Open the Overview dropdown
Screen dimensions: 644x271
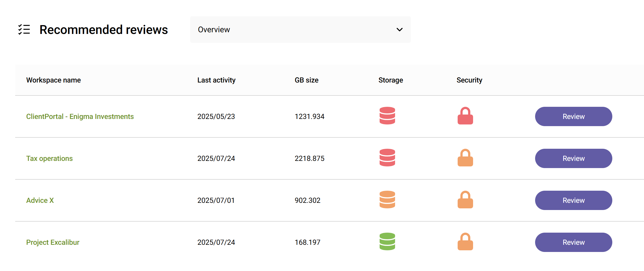(300, 30)
